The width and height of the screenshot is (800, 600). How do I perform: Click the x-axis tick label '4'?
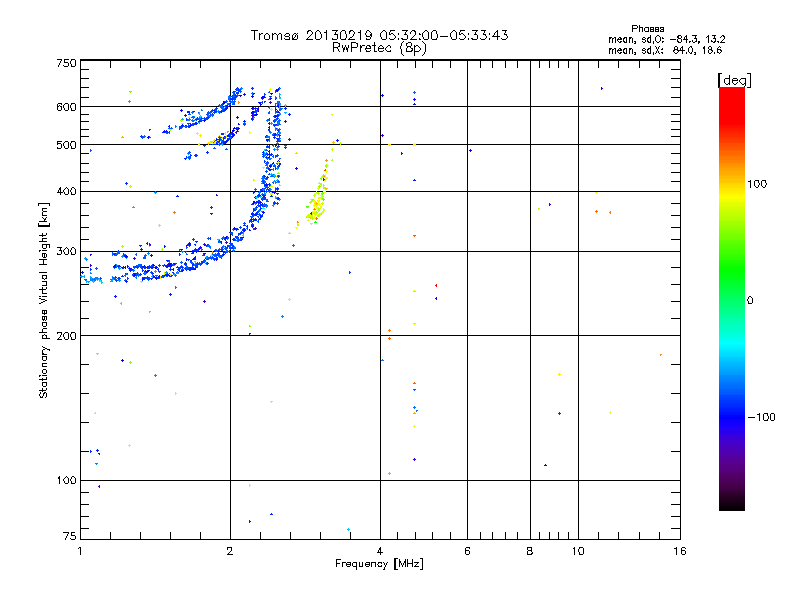coord(380,551)
